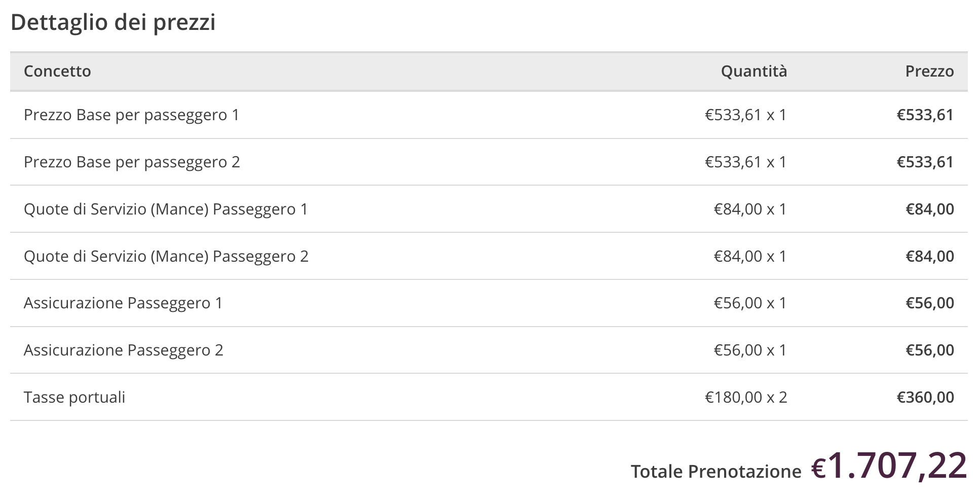Click the Quantità column header

pyautogui.click(x=754, y=71)
